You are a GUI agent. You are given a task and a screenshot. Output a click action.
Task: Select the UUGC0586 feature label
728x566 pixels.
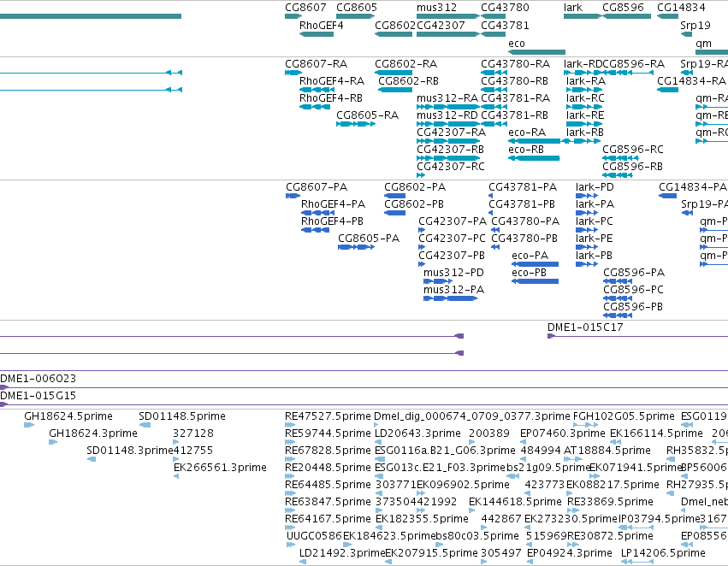point(314,536)
